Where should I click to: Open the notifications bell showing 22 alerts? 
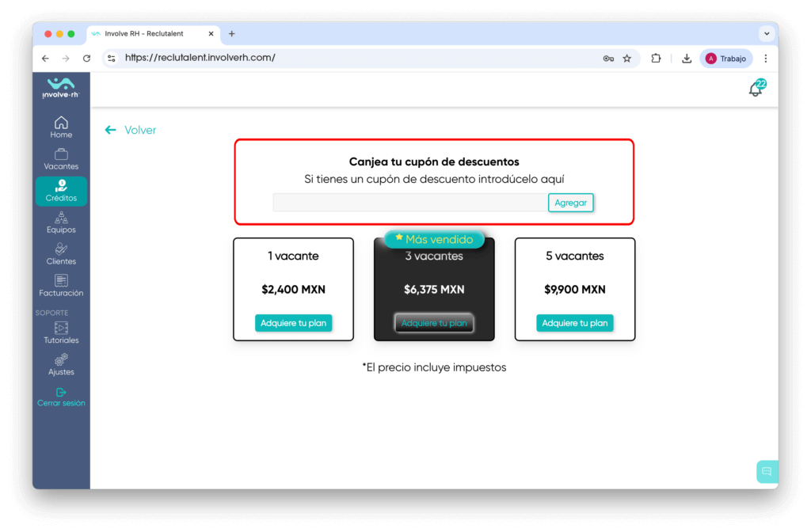tap(754, 89)
